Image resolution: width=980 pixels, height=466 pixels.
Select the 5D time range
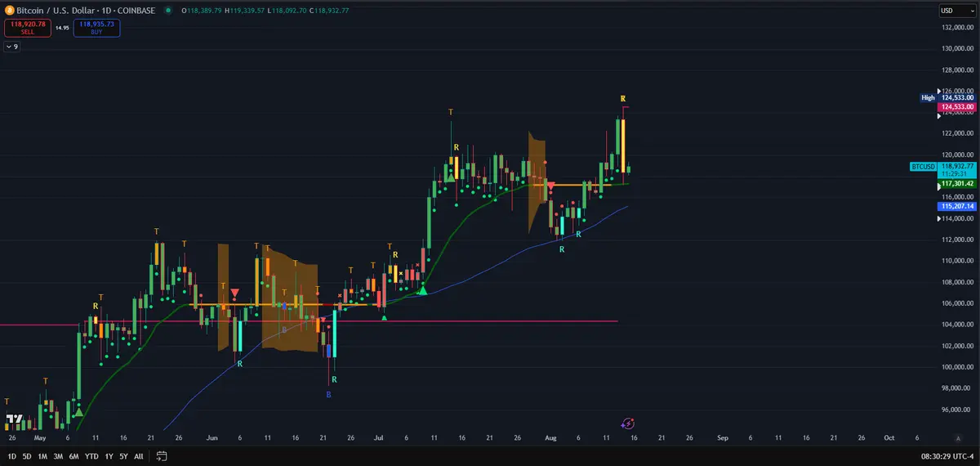coord(27,456)
